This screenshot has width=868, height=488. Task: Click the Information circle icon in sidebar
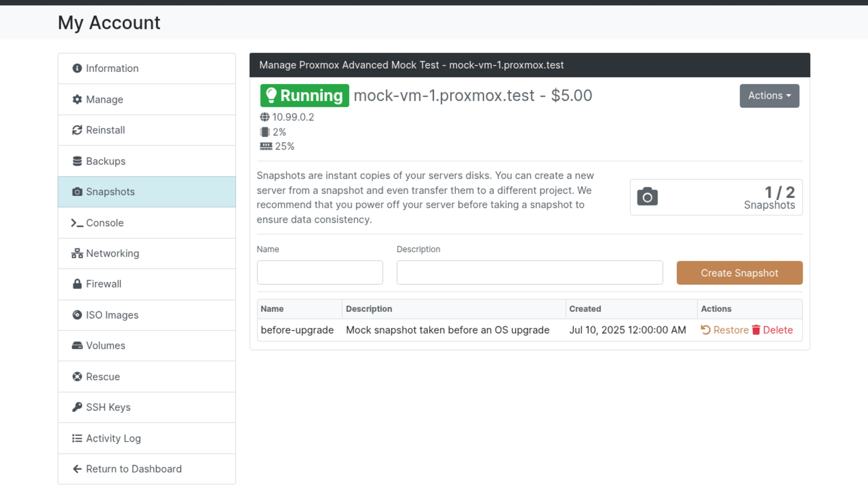(77, 68)
